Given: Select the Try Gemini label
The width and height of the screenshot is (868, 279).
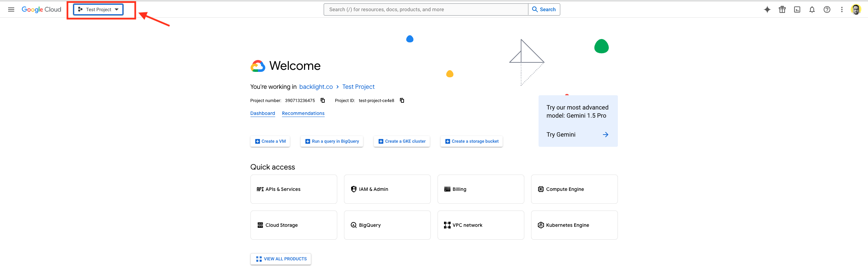Looking at the screenshot, I should pyautogui.click(x=561, y=135).
